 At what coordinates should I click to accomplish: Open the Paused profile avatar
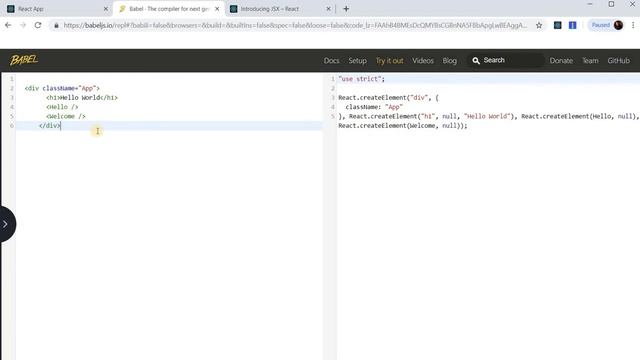618,25
